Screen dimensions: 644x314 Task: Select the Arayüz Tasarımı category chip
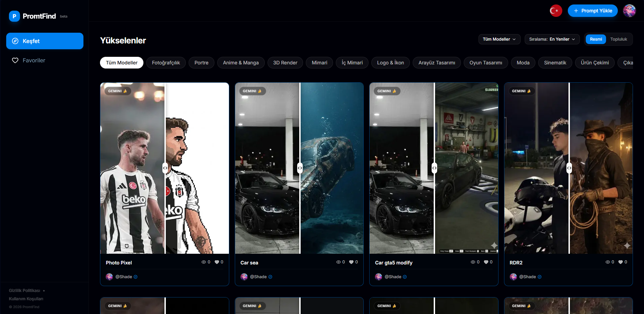pyautogui.click(x=437, y=63)
